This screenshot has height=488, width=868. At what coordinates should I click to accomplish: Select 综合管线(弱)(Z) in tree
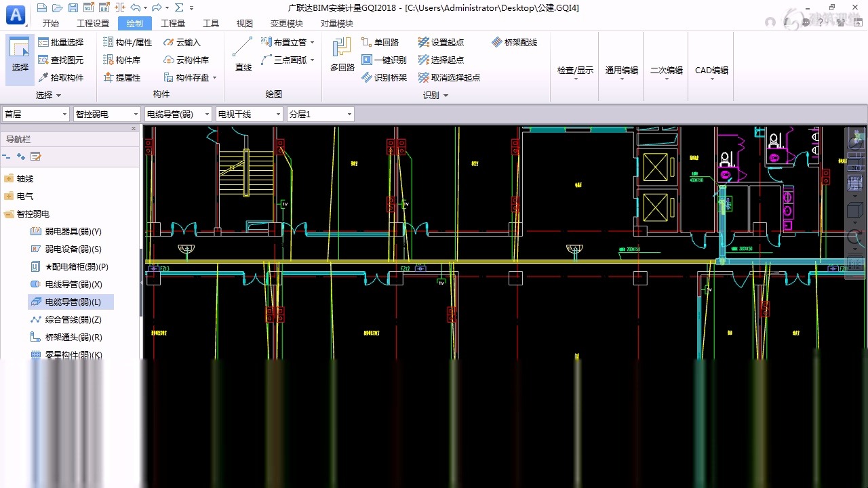pos(66,319)
